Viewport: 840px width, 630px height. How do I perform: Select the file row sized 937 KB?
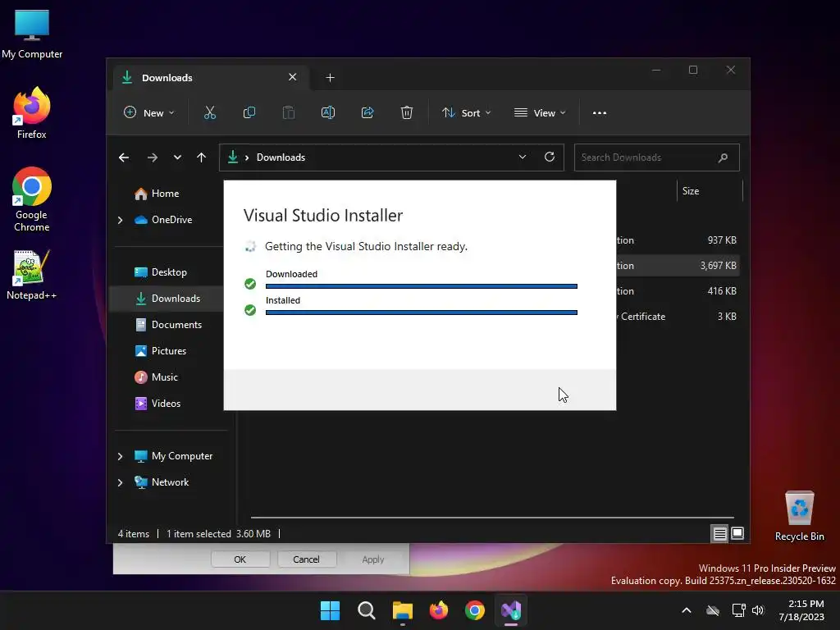click(678, 240)
